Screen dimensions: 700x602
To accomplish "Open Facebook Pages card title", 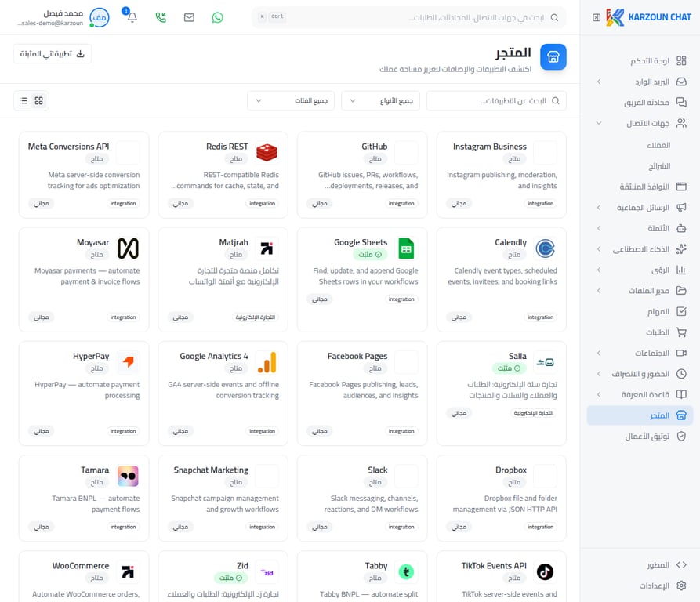I will coord(357,357).
